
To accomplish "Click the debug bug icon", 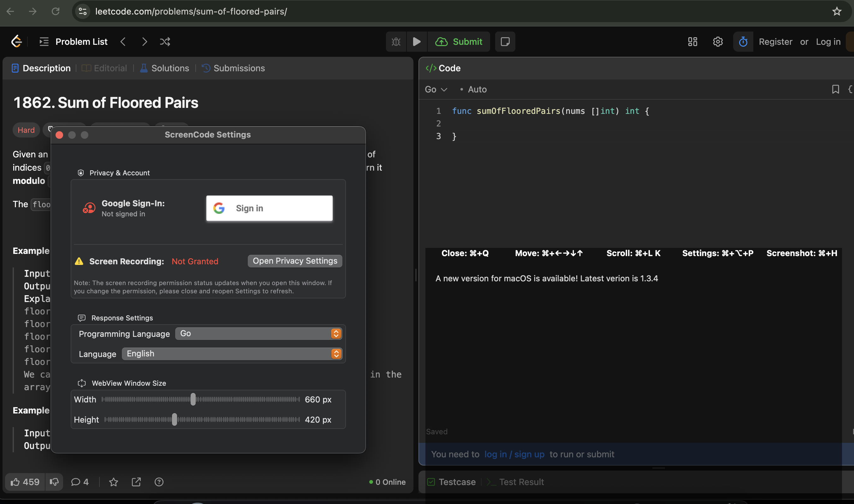I will [396, 41].
